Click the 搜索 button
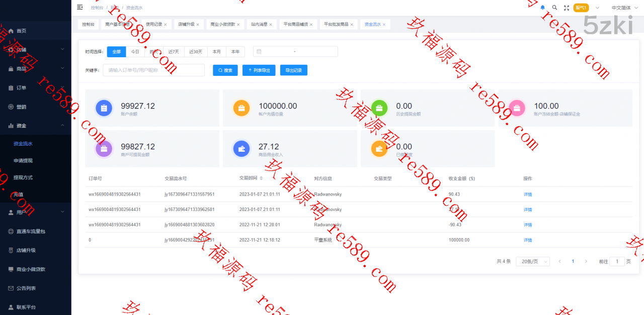 (x=225, y=70)
